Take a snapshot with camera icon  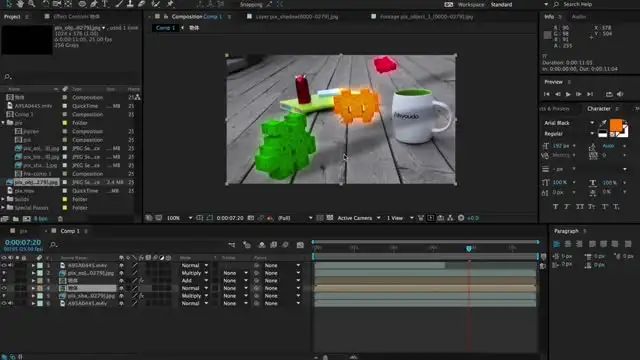(251, 218)
